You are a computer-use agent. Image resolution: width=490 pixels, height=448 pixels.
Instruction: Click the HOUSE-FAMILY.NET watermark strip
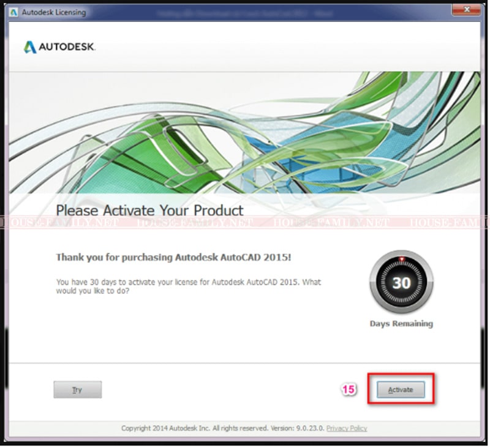coord(244,222)
